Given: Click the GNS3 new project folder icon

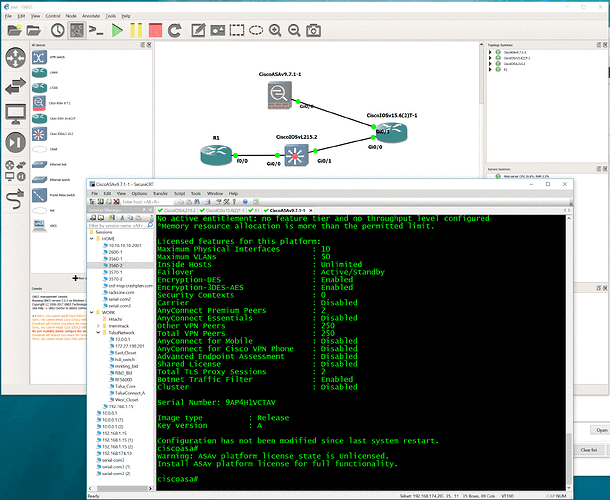Looking at the screenshot, I should click(15, 30).
